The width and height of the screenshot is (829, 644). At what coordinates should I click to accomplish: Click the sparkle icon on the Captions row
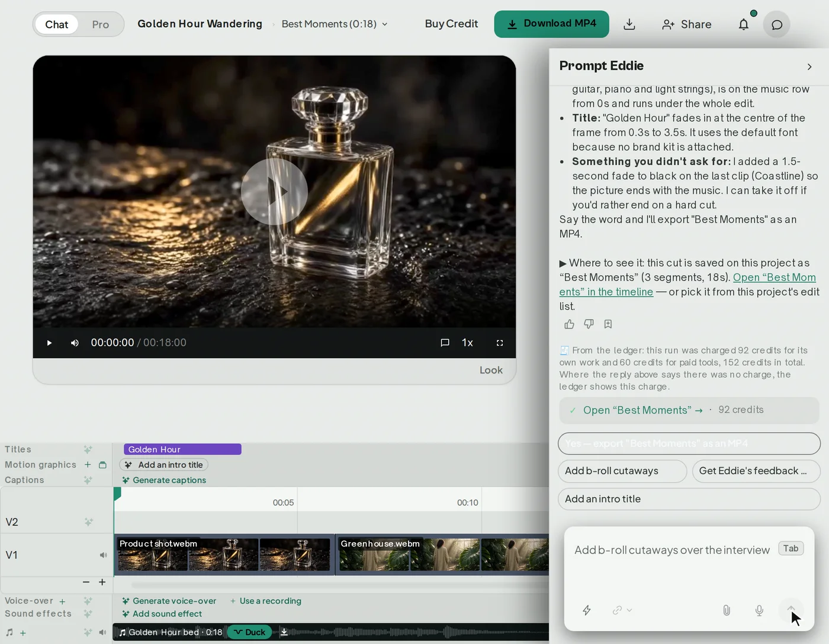[x=88, y=480]
